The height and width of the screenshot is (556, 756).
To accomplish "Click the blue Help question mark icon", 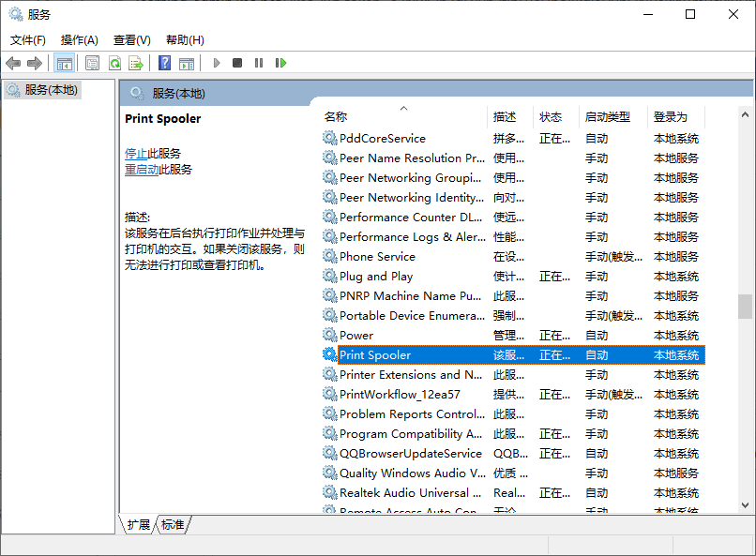I will [164, 63].
